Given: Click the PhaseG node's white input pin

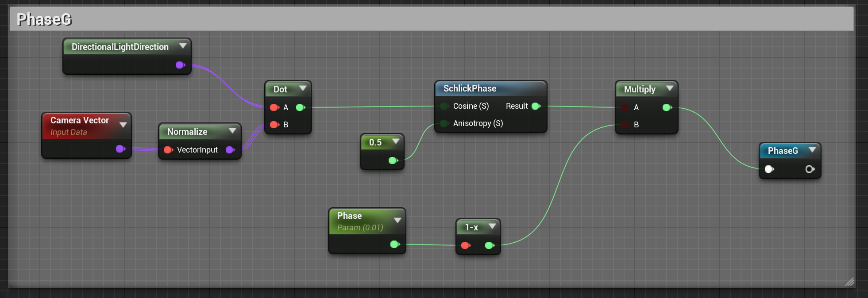Looking at the screenshot, I should coord(769,169).
